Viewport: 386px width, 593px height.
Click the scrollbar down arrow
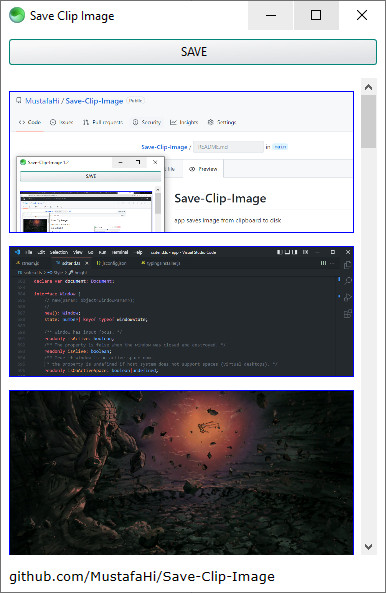coord(369,546)
